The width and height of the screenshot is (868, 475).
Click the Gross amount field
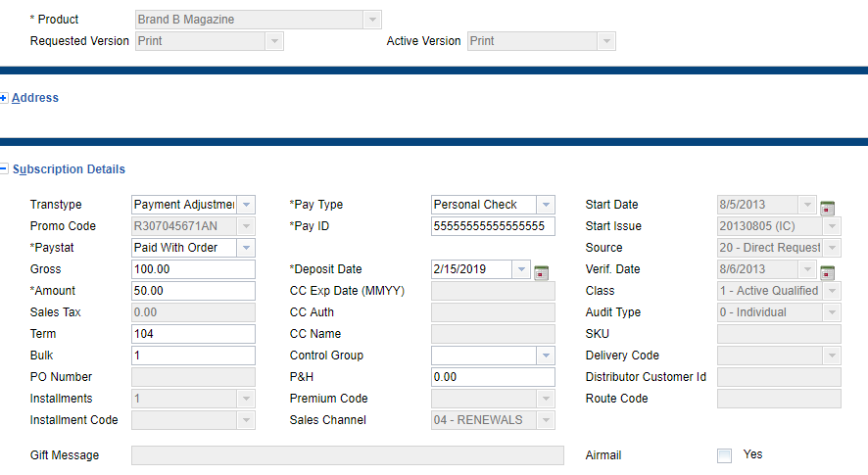[193, 269]
